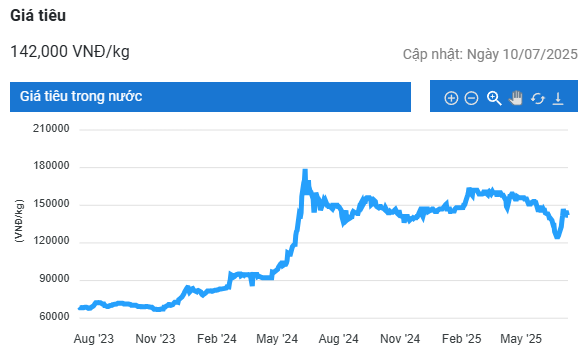Click the zoom in plus icon
This screenshot has width=587, height=364.
[x=451, y=98]
